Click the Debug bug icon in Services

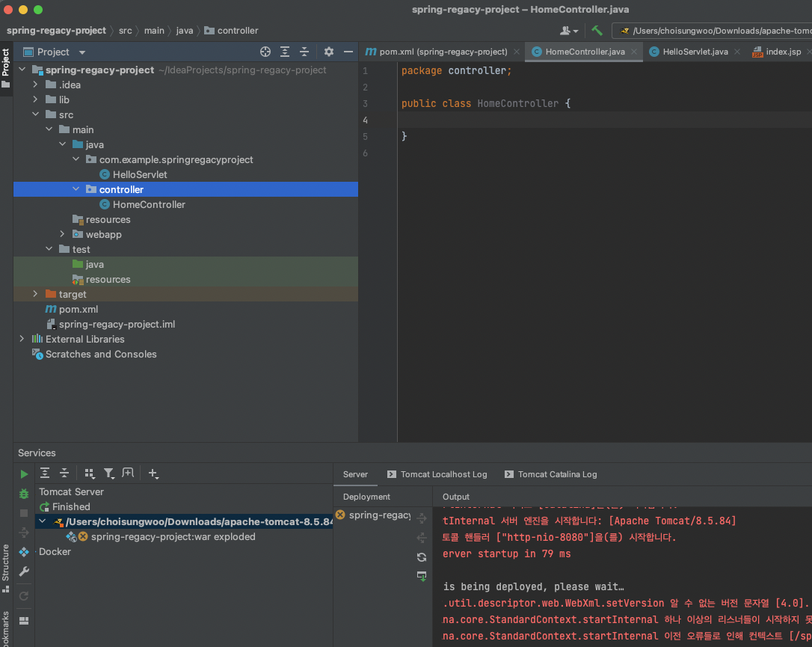[x=24, y=494]
